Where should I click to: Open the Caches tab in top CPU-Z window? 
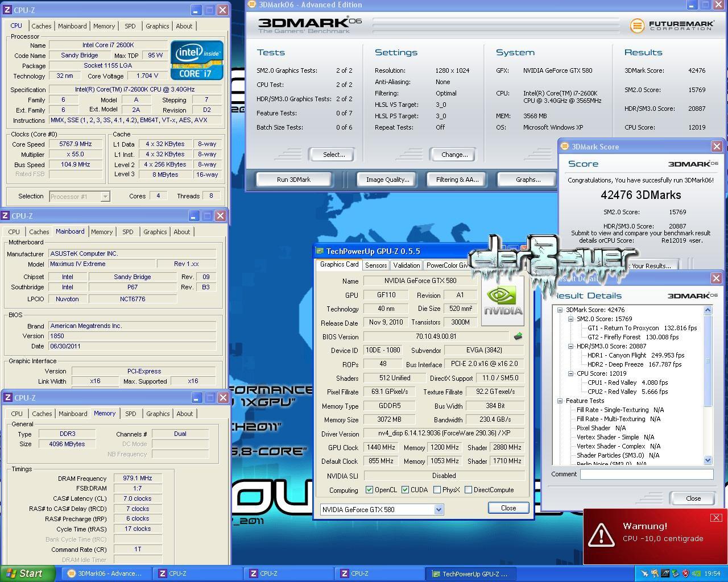[x=42, y=26]
